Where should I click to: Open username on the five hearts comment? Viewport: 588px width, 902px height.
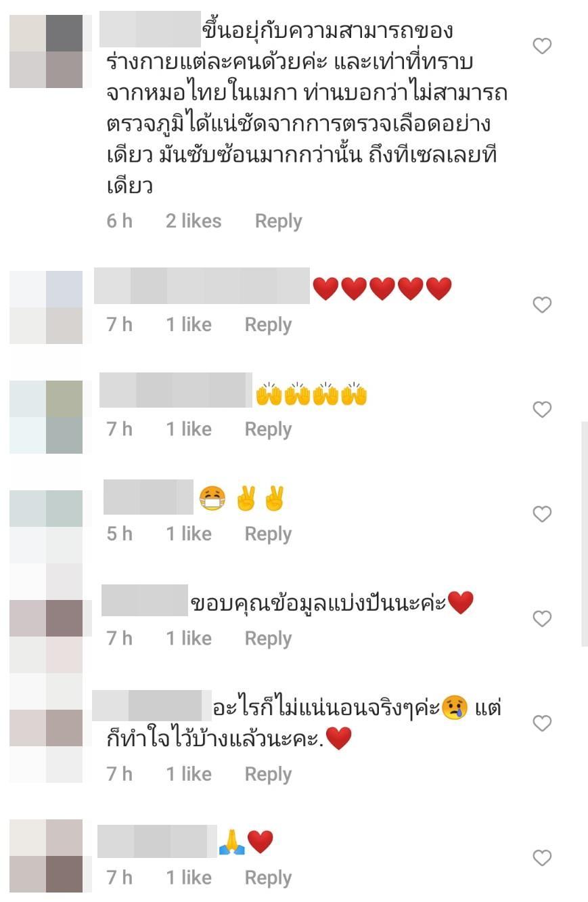[x=202, y=286]
